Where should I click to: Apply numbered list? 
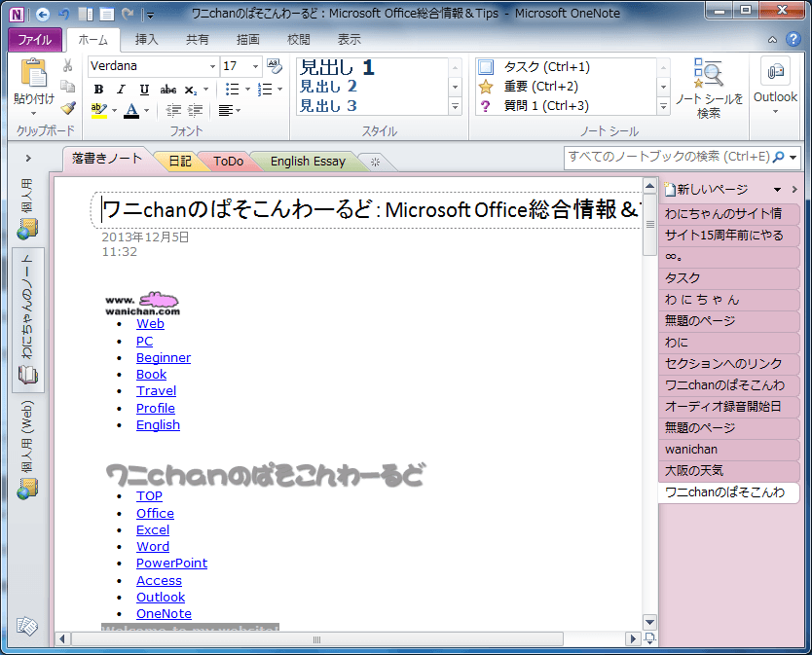click(265, 90)
